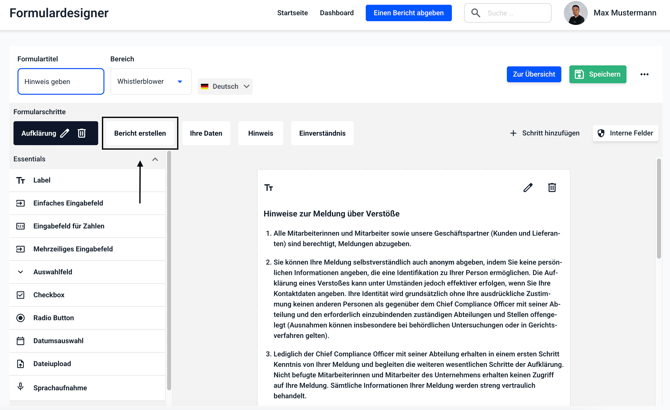Screen dimensions: 670x410
Task: Open the Bereich Whistleblower dropdown
Action: click(x=150, y=82)
